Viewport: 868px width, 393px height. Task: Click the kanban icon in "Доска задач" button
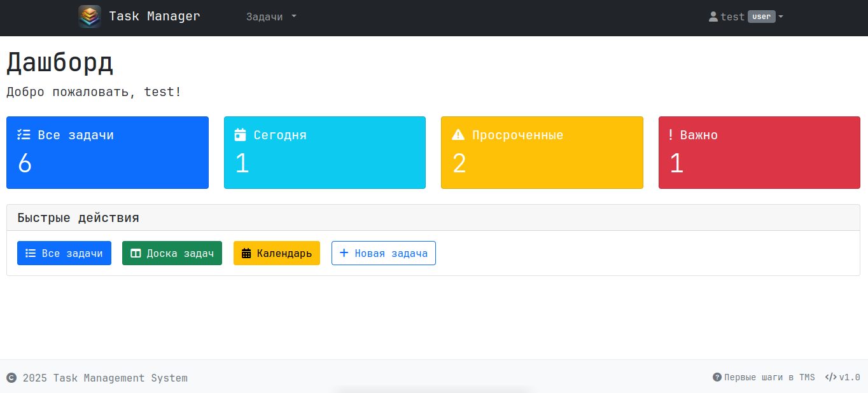pyautogui.click(x=135, y=253)
